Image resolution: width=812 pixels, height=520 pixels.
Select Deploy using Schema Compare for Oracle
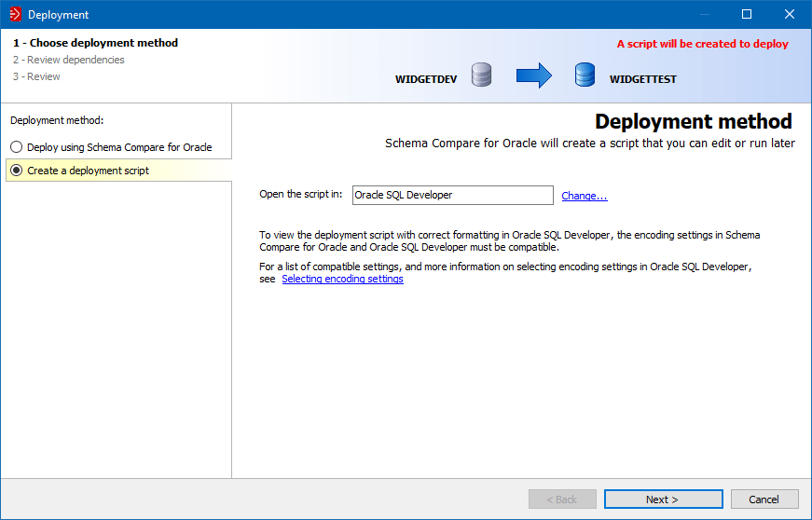17,147
